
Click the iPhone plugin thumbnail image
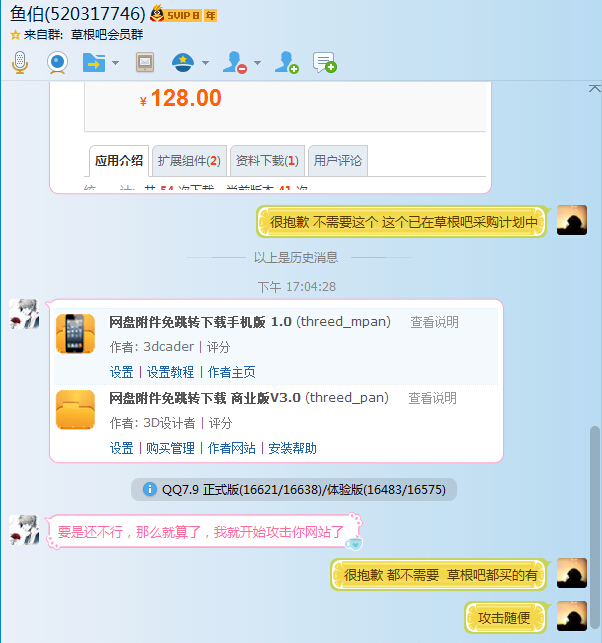75,333
